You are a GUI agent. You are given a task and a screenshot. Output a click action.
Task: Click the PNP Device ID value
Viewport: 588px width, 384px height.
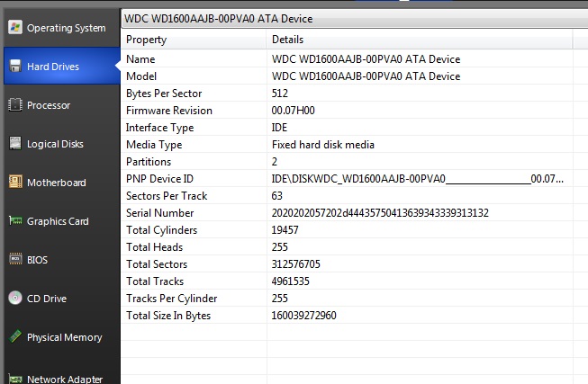coord(418,179)
